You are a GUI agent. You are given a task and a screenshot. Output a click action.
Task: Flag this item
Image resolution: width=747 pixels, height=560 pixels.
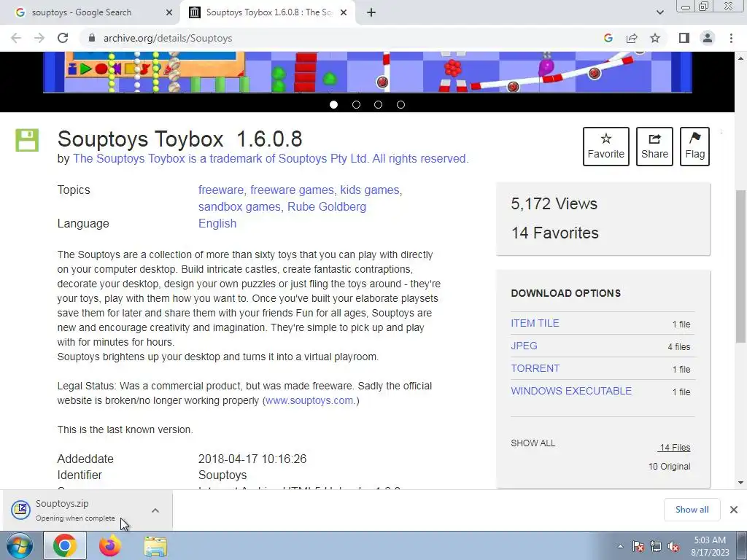[694, 146]
